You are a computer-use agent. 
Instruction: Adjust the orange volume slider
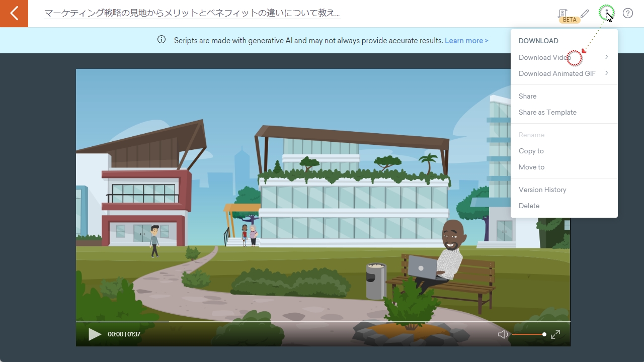click(529, 334)
